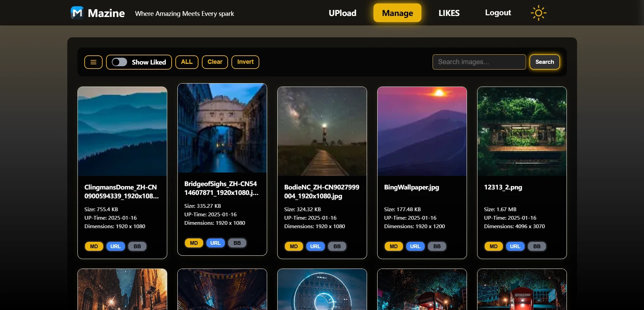Click the Clear selection button
Viewport: 644px width, 310px height.
pyautogui.click(x=215, y=62)
